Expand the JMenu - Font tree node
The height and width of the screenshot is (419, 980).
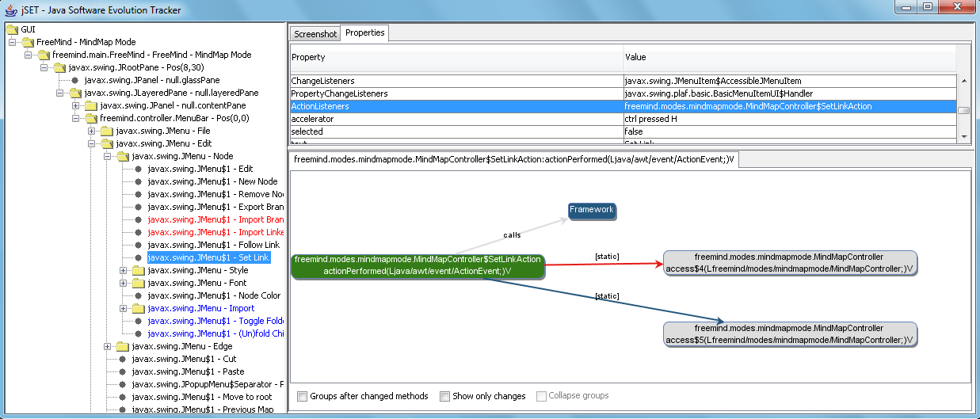click(124, 283)
